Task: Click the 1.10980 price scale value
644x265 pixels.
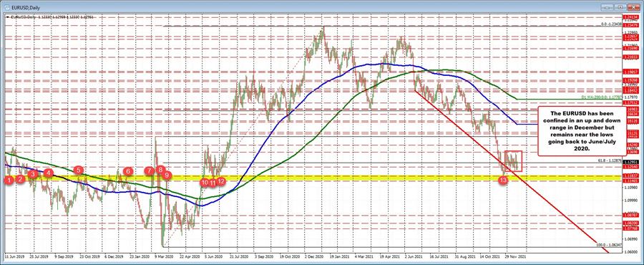Action: [x=630, y=187]
